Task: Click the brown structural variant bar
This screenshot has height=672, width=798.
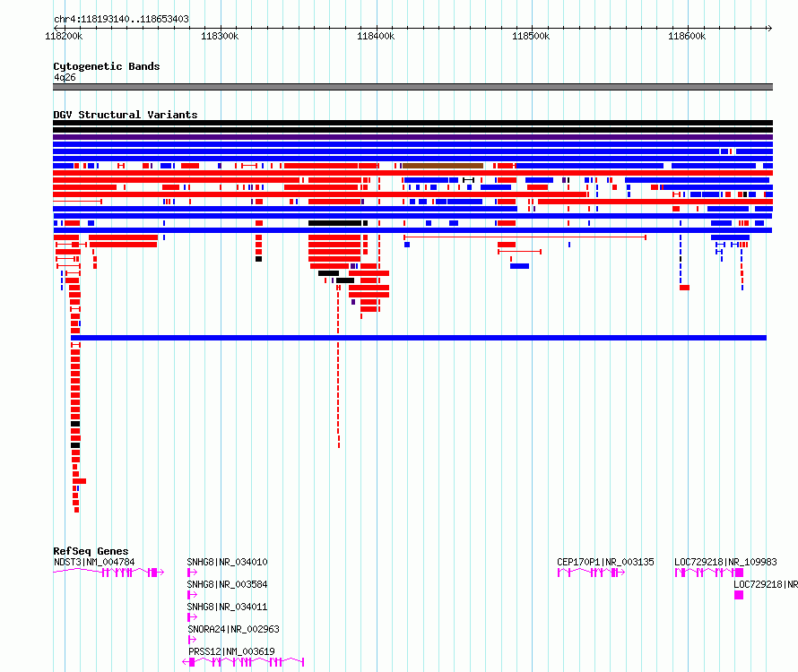Action: (x=443, y=166)
